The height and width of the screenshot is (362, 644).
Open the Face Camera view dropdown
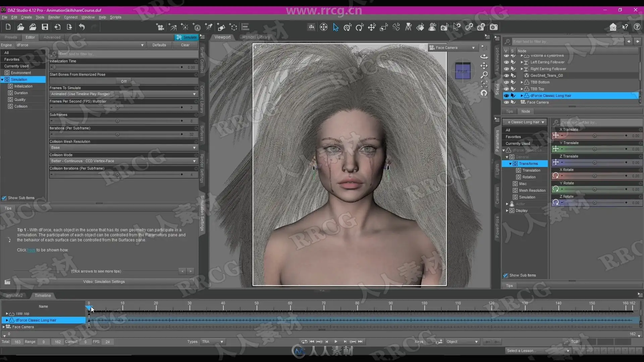(x=453, y=48)
